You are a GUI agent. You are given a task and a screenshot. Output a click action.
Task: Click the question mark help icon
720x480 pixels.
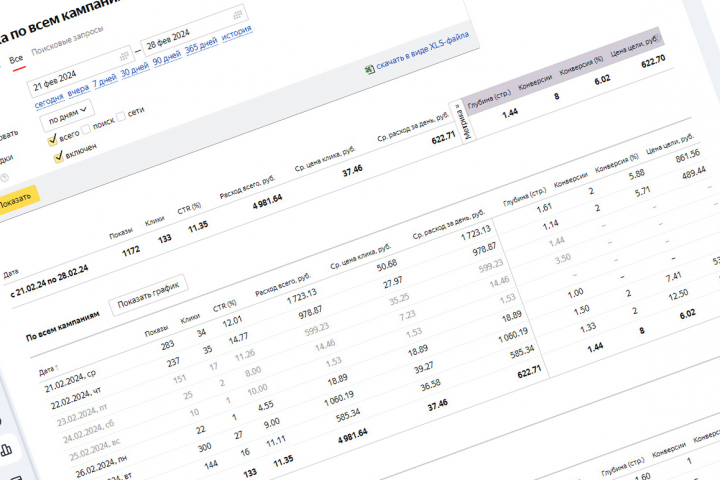[5, 178]
